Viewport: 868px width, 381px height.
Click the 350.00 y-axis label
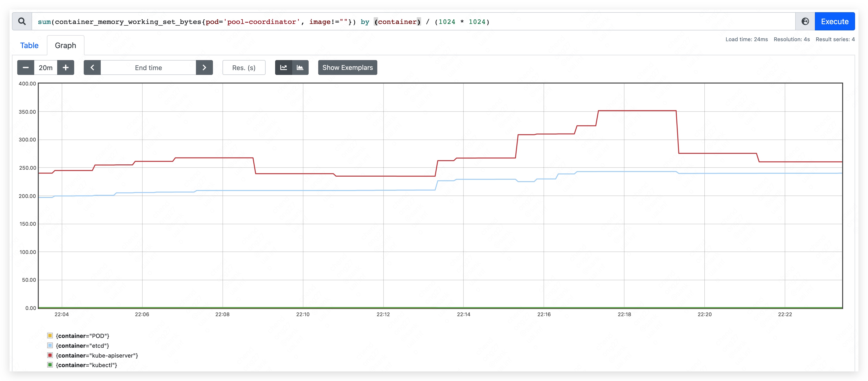click(27, 112)
